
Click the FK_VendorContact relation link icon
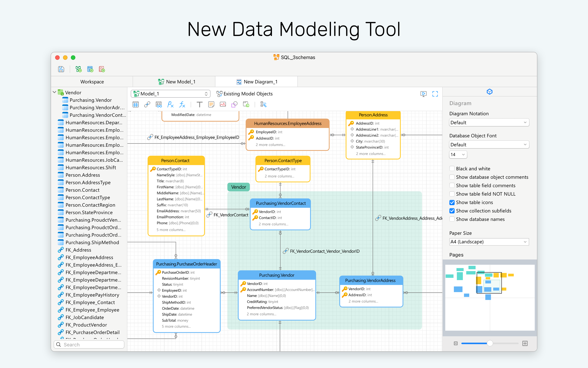(x=209, y=215)
